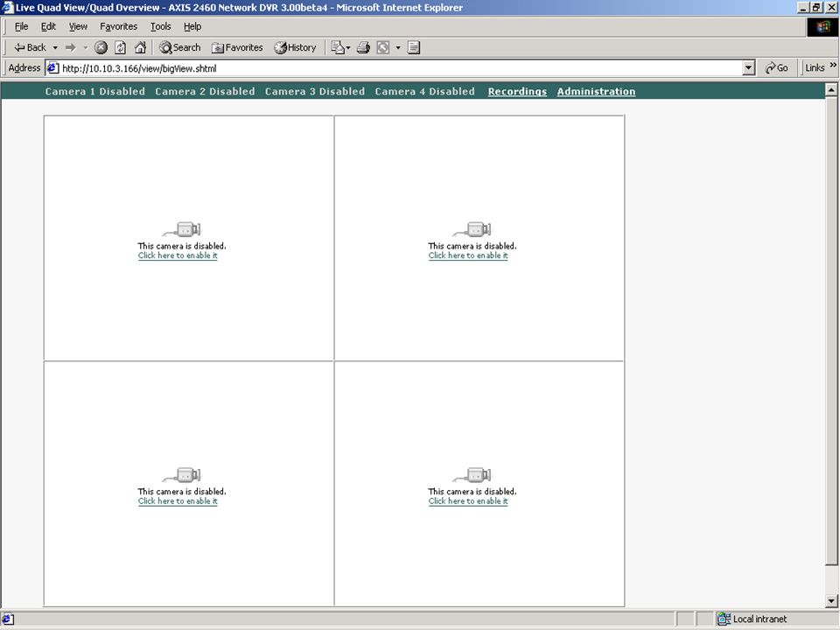Click the vertical scrollbar thumb
Screen dimensions: 840x630
[x=831, y=331]
